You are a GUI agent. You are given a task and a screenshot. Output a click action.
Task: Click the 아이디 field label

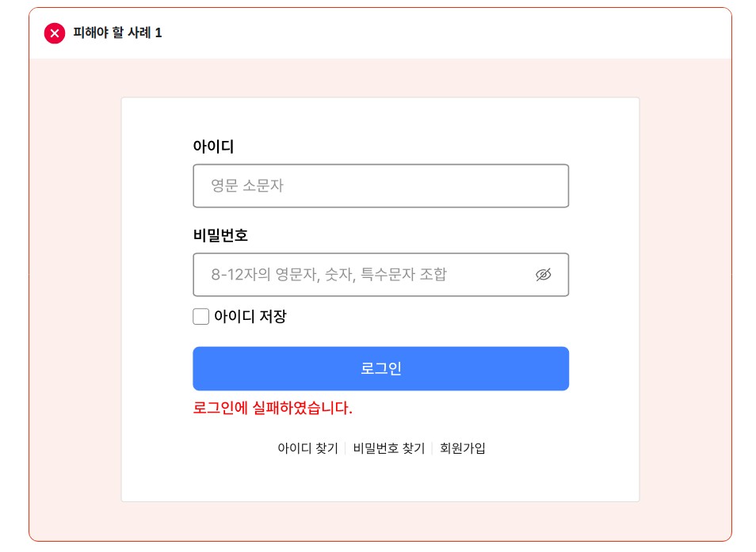pos(213,147)
